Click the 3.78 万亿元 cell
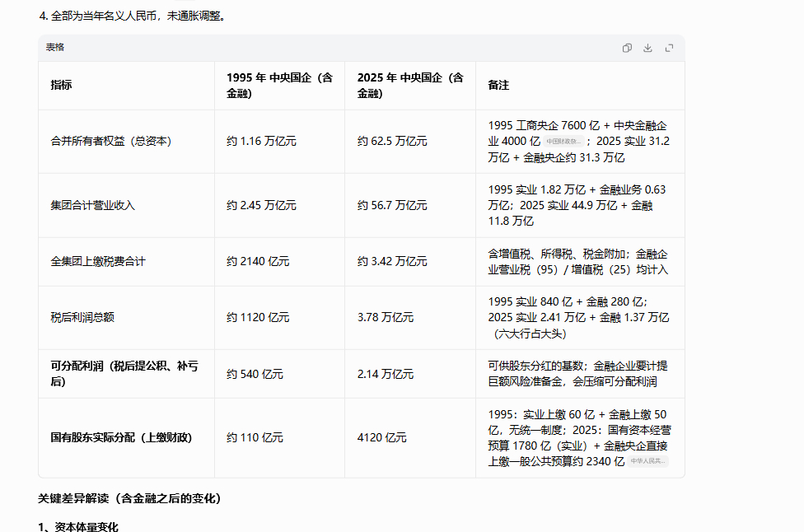Viewport: 804px width, 532px height. click(385, 317)
